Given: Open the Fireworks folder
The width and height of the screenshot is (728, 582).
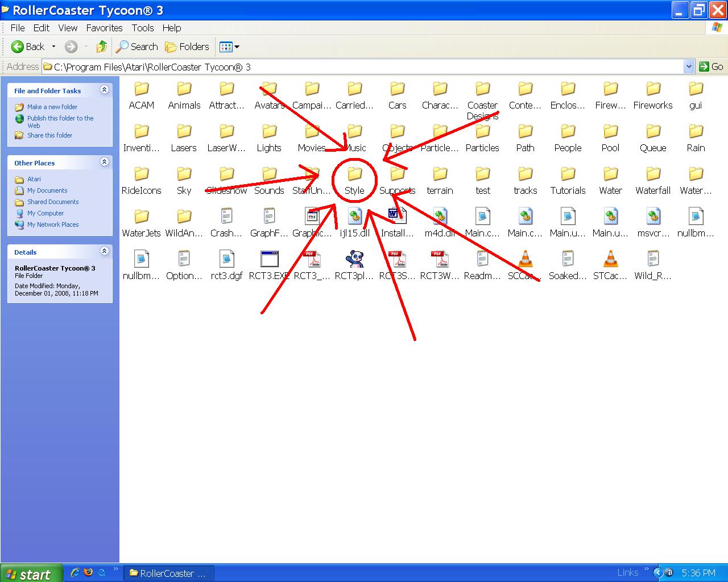Looking at the screenshot, I should point(653,95).
